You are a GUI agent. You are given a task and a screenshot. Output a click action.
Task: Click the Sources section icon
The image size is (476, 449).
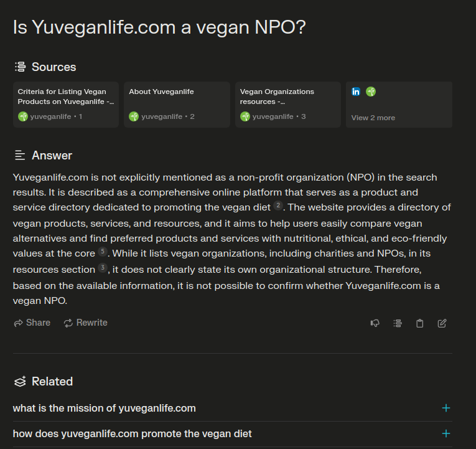point(21,67)
